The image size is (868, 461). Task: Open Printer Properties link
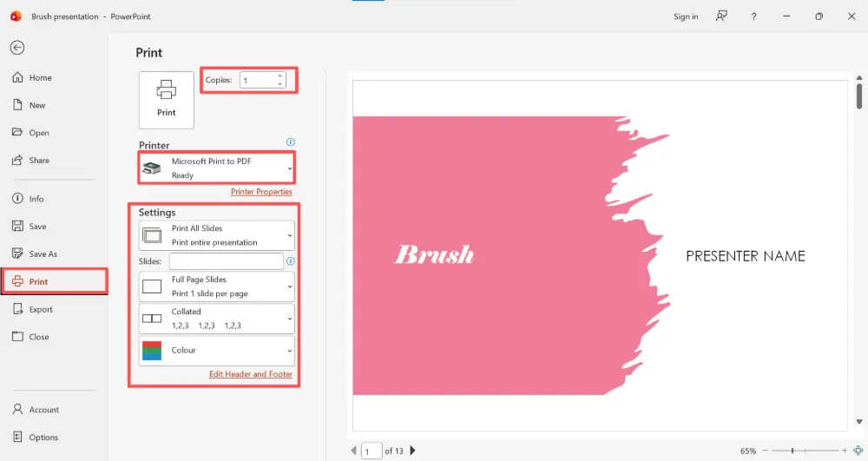[261, 192]
